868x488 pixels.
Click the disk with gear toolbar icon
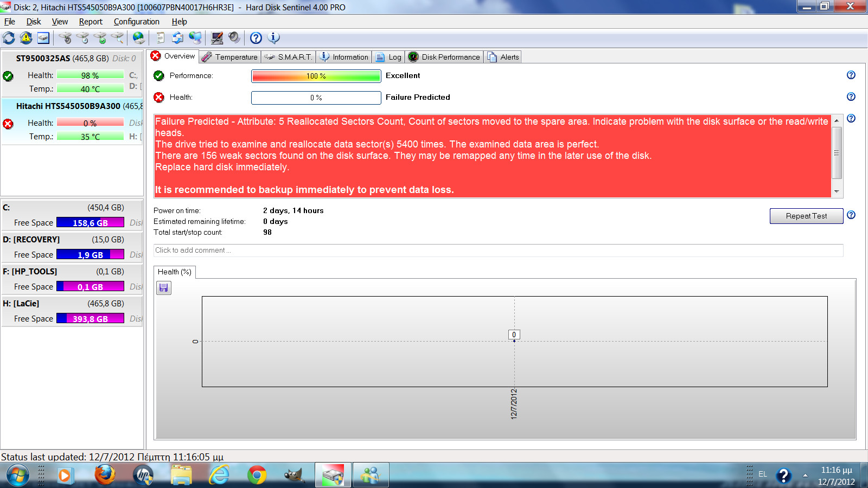coord(65,38)
